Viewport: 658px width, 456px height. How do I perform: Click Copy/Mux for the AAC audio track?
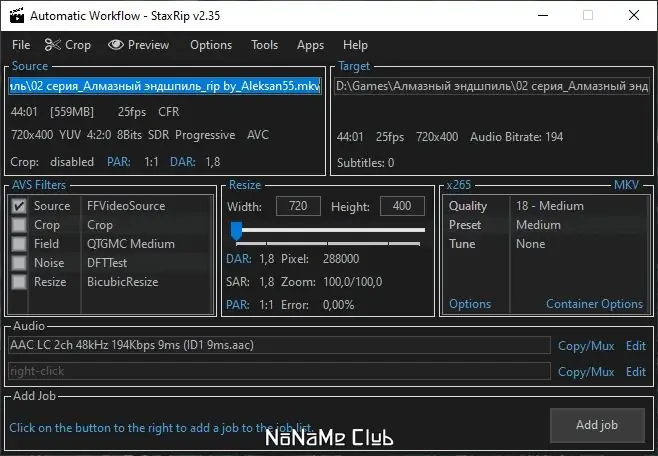pos(586,346)
